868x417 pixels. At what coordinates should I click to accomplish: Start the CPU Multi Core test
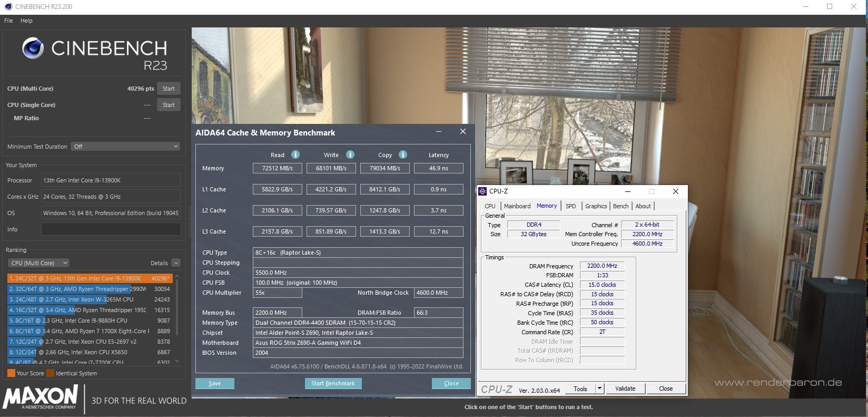[x=169, y=89]
